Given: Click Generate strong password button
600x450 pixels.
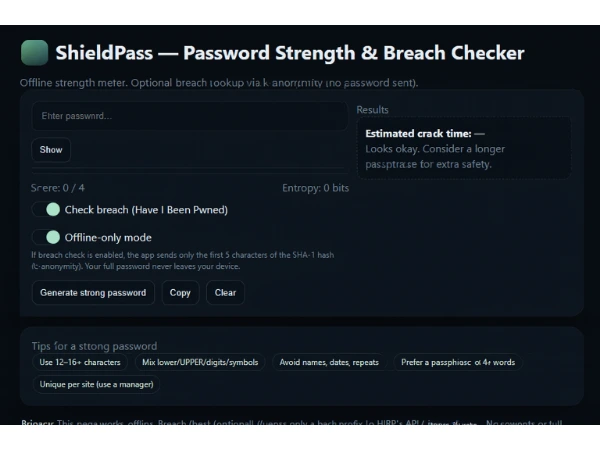Looking at the screenshot, I should 93,293.
